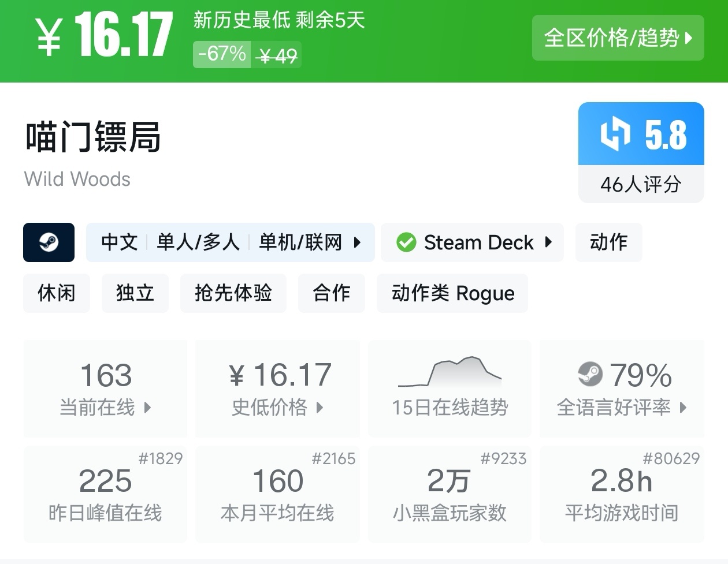Expand 当前在线 current players details

coord(148,408)
